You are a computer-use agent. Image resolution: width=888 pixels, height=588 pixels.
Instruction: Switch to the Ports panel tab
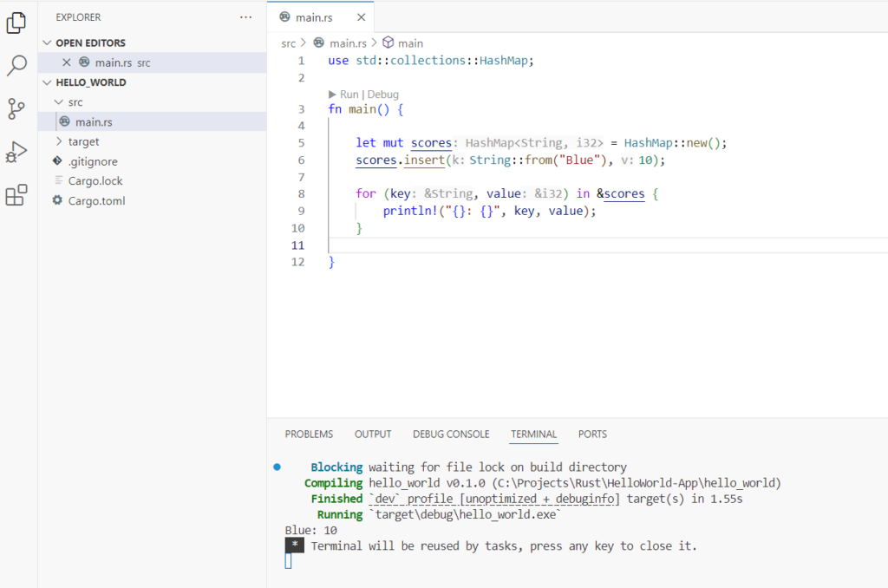click(x=592, y=434)
